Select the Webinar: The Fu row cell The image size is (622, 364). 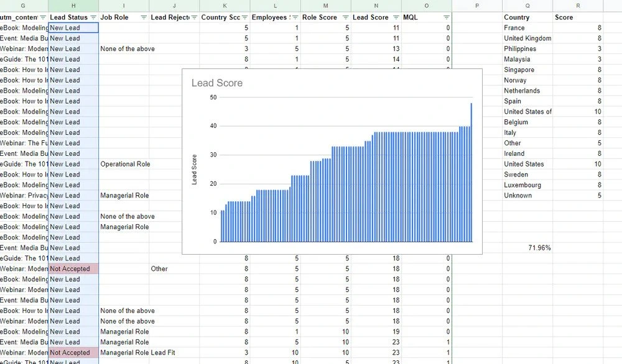[x=24, y=143]
